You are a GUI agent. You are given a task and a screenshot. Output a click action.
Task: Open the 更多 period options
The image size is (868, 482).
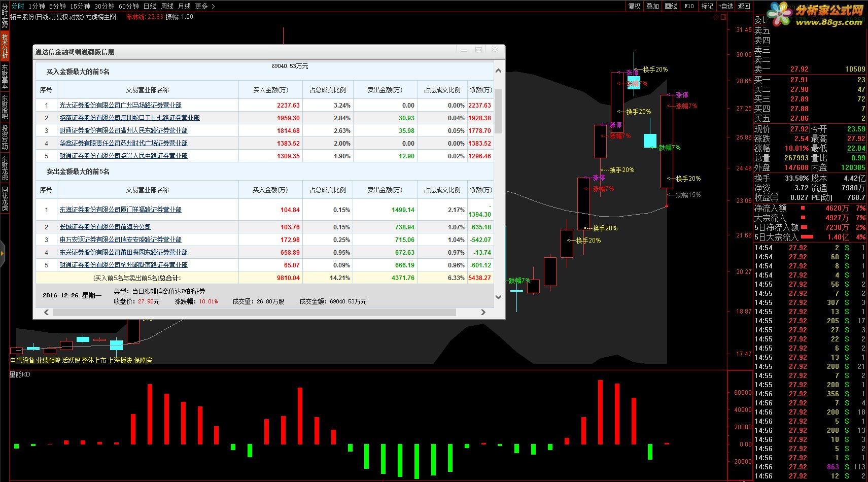click(201, 6)
